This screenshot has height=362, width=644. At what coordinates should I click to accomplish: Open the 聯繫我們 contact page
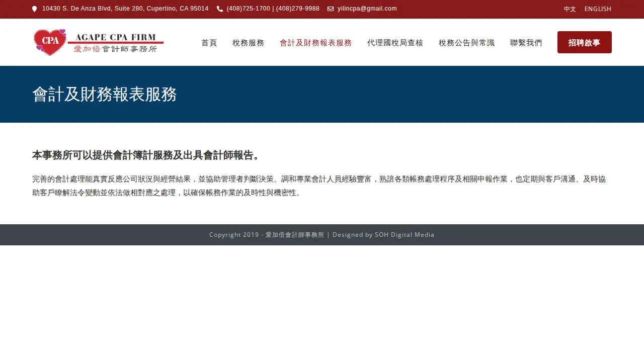pyautogui.click(x=526, y=43)
